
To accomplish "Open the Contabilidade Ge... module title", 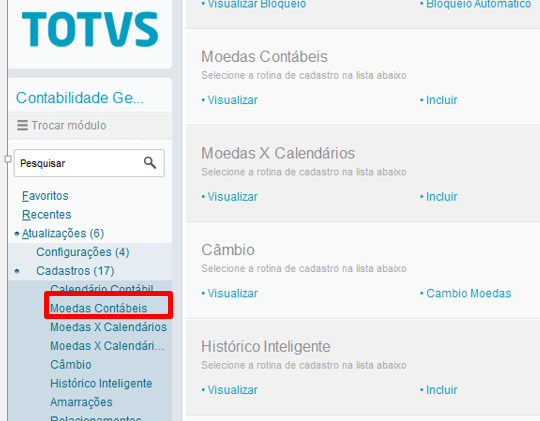I will coord(80,98).
